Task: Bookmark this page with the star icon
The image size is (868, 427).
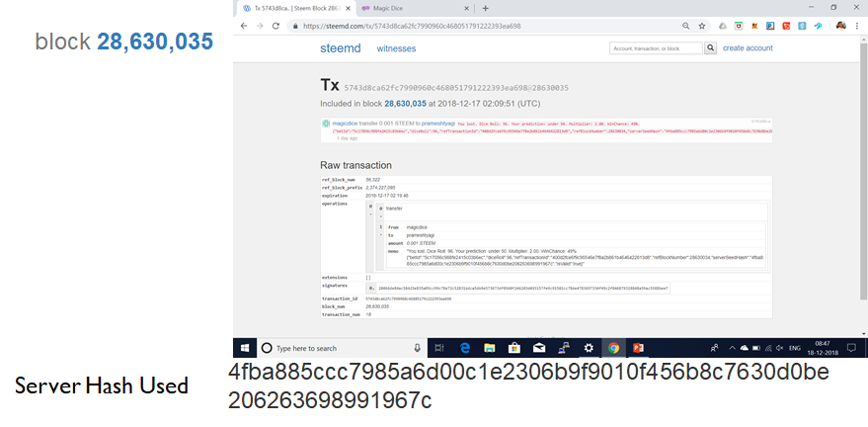Action: [x=702, y=26]
